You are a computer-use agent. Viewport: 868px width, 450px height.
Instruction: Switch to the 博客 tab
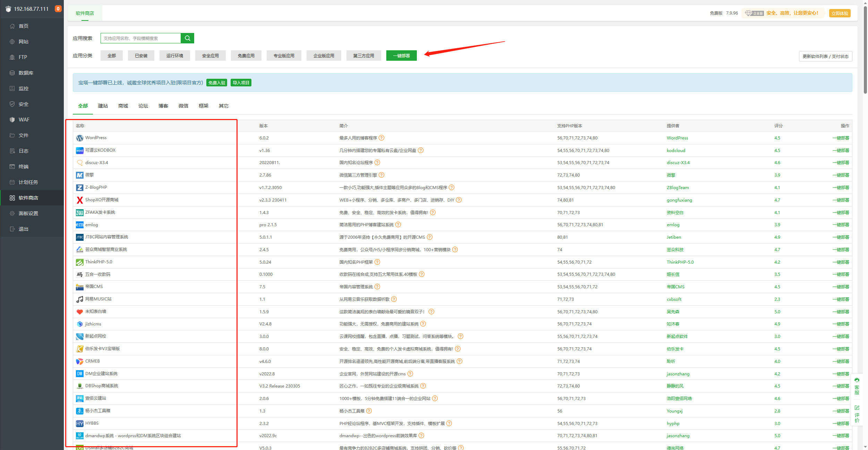[163, 106]
